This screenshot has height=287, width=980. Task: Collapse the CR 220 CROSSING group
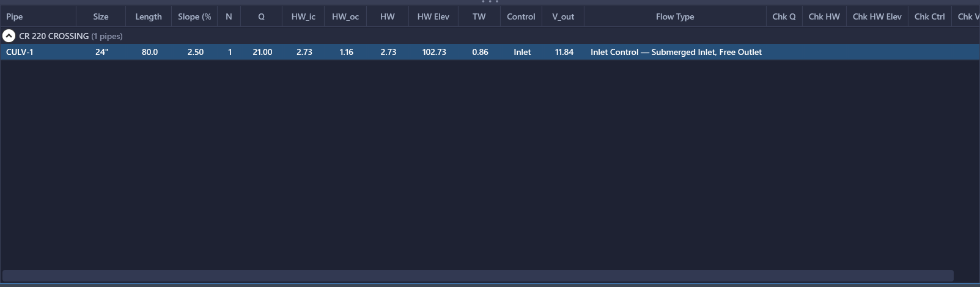coord(9,36)
